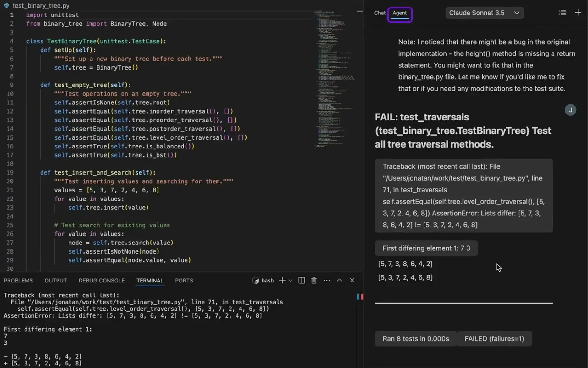Click the code minimap overview
The width and height of the screenshot is (588, 368).
point(335,79)
